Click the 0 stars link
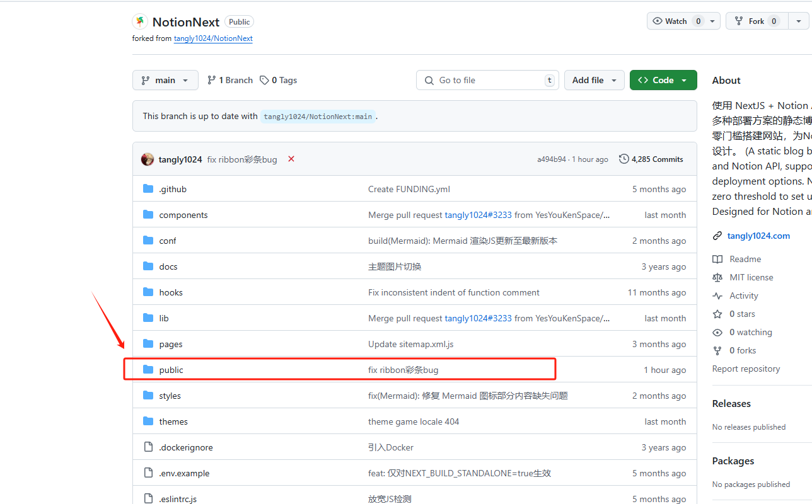 (742, 314)
